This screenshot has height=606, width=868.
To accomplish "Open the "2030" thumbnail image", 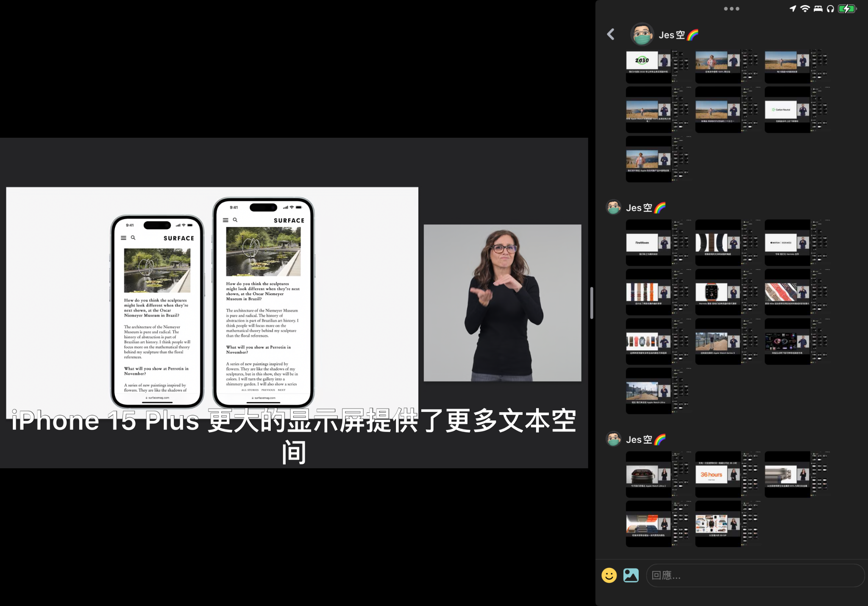I will click(x=657, y=66).
